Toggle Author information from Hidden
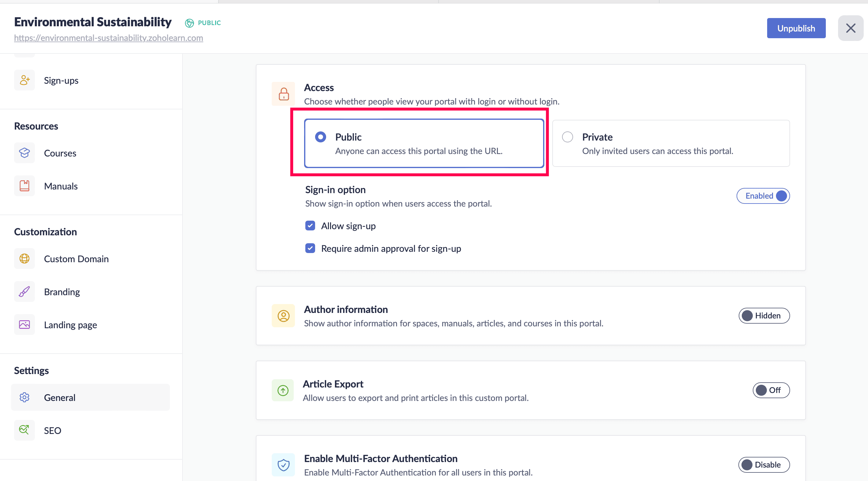This screenshot has height=481, width=868. 763,316
